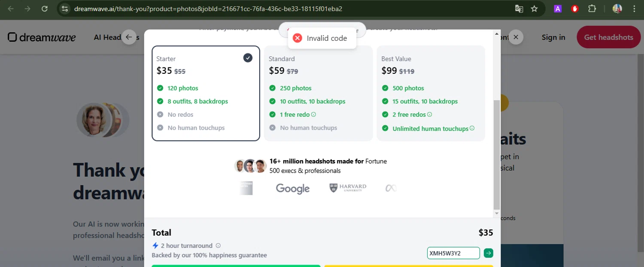Click '500 photos' in Best Value plan
644x267 pixels.
click(408, 88)
